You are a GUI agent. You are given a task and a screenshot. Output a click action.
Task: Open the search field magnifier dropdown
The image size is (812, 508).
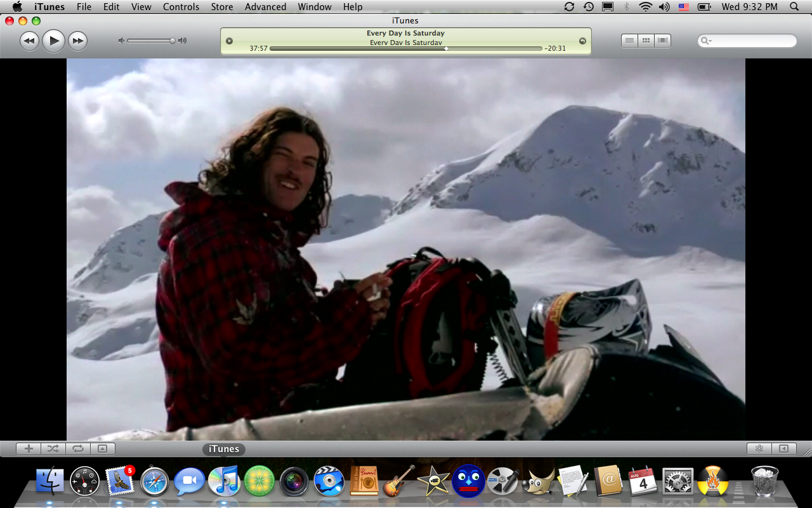coord(706,41)
